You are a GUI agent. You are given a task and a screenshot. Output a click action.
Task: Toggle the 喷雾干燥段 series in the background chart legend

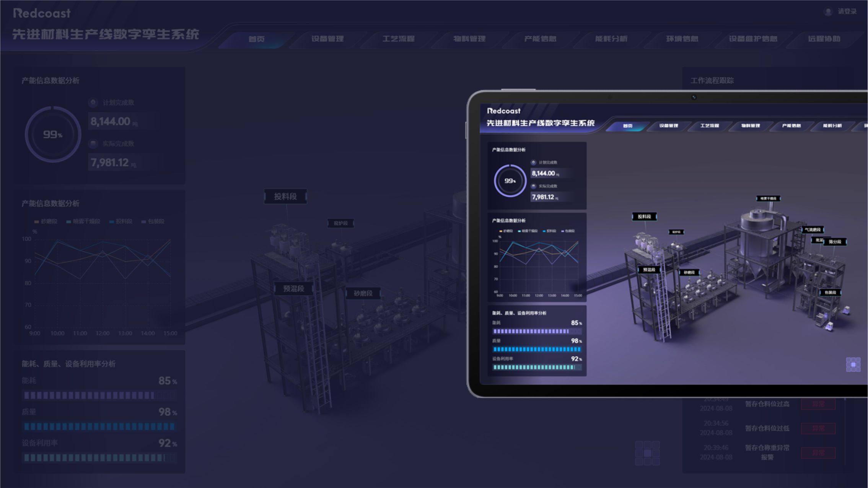coord(83,221)
